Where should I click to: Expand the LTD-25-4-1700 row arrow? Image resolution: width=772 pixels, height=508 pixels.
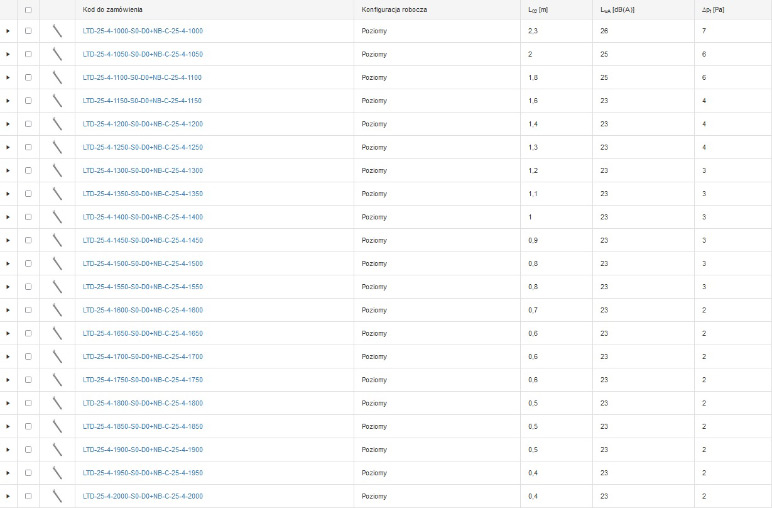[8, 356]
